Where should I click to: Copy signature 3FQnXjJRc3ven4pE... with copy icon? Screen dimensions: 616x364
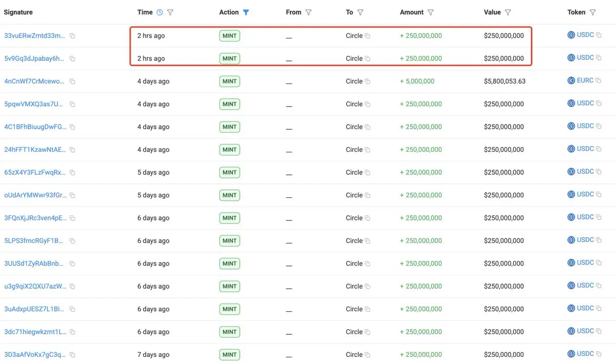pos(72,218)
